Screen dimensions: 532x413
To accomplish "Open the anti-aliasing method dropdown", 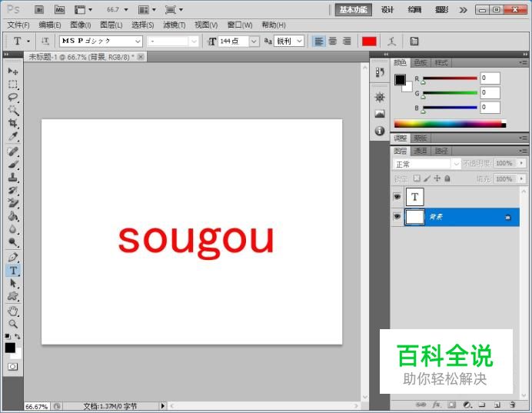I will [x=299, y=42].
